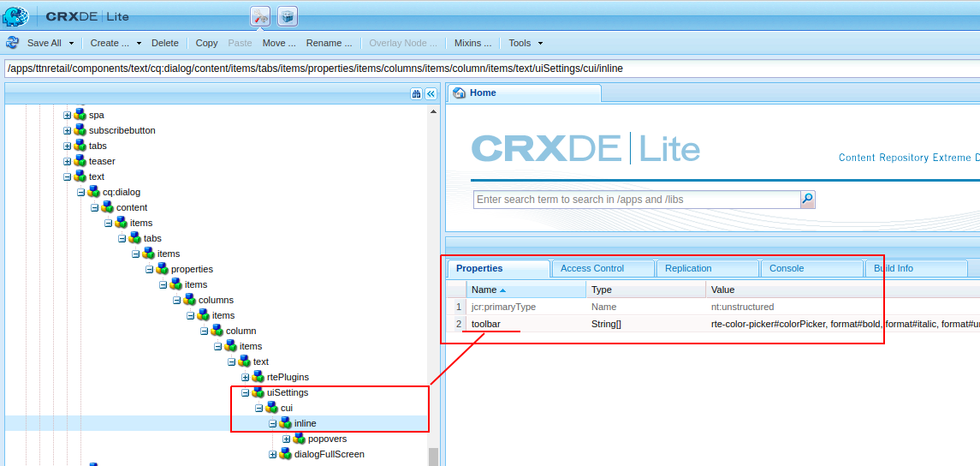
Task: Open the developer tools wrench icon
Action: 261,16
